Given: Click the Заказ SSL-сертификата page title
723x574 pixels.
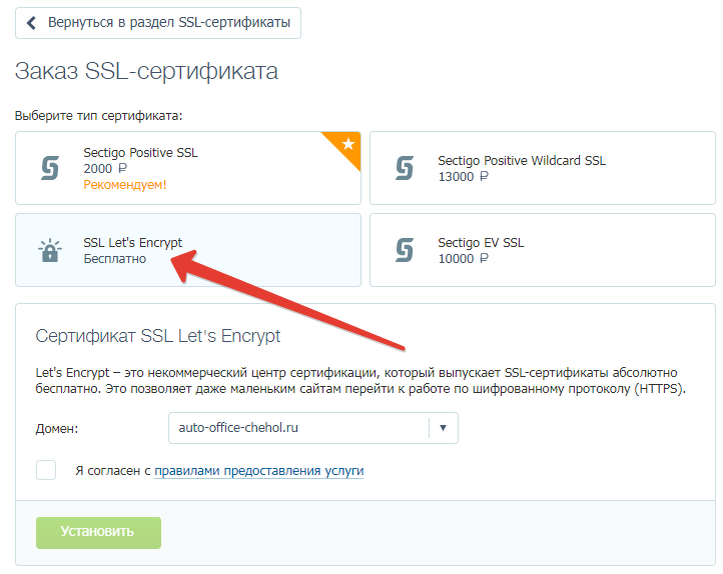Looking at the screenshot, I should point(147,71).
